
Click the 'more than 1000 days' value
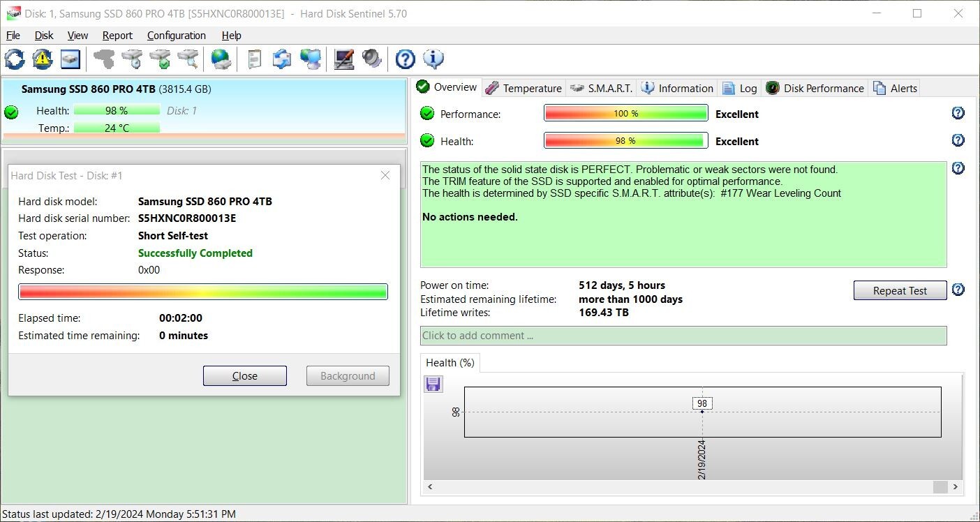tap(631, 299)
